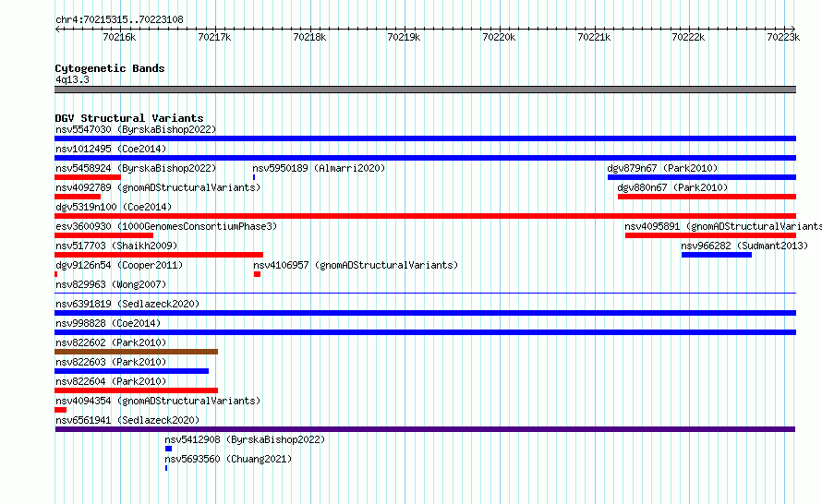Open nsv998828 (Coe2014) label
The width and height of the screenshot is (822, 504).
[x=108, y=323]
